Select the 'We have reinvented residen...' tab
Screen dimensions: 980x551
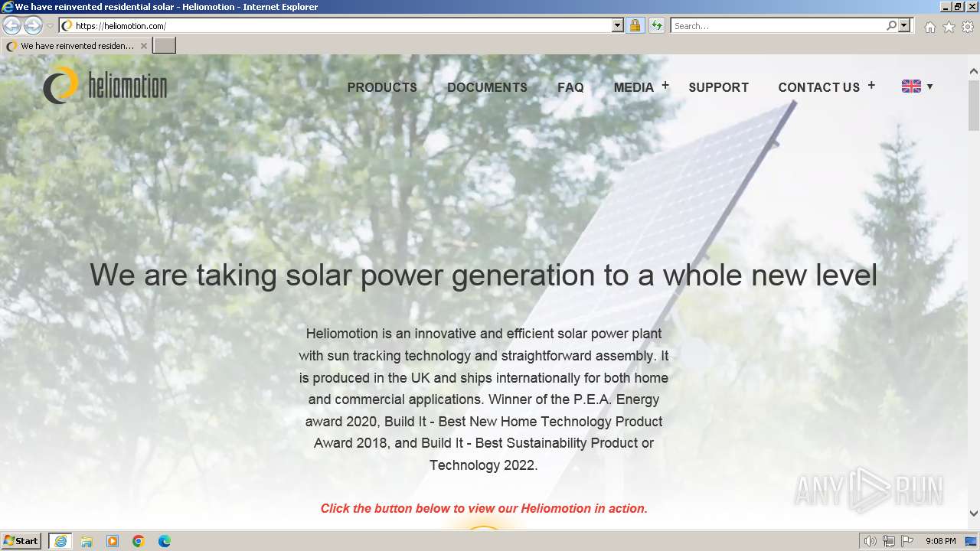(x=77, y=46)
